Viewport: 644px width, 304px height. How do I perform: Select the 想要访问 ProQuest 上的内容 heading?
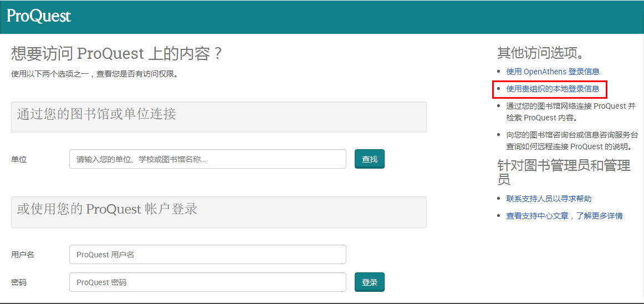(x=116, y=54)
